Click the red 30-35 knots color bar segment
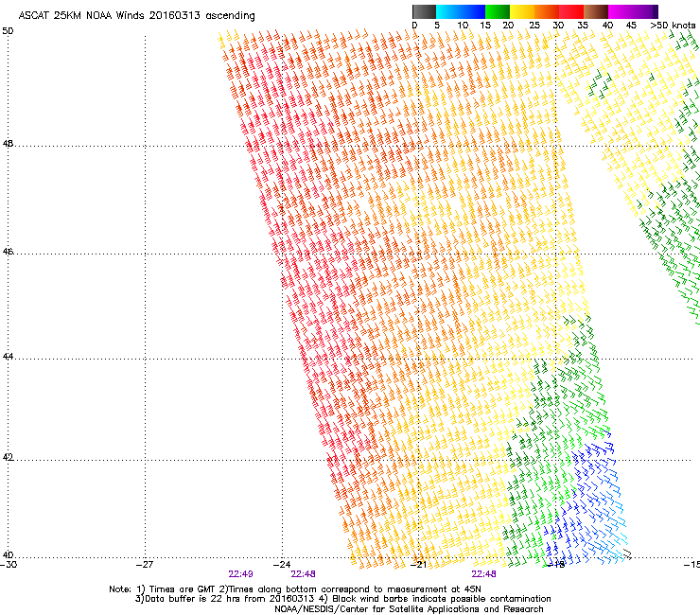Image resolution: width=700 pixels, height=615 pixels. (x=571, y=11)
